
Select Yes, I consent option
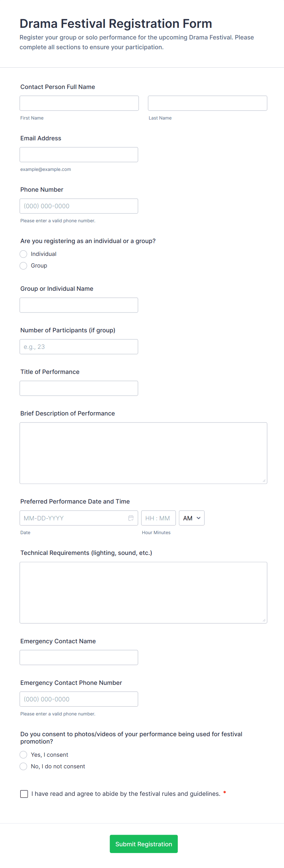pos(23,755)
